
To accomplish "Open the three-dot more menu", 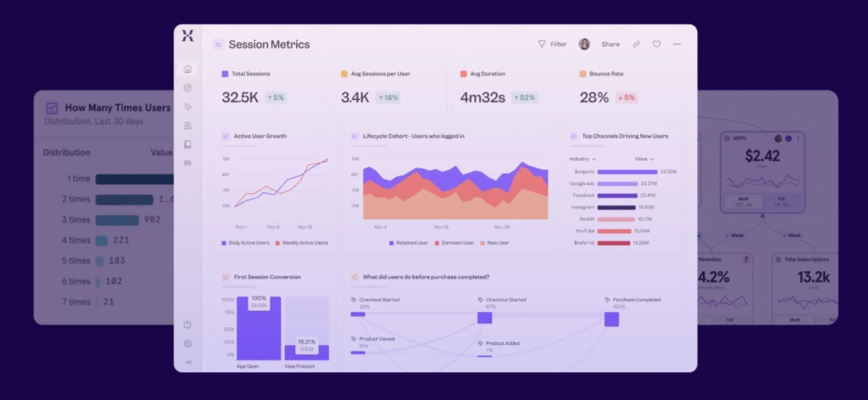I will [677, 44].
